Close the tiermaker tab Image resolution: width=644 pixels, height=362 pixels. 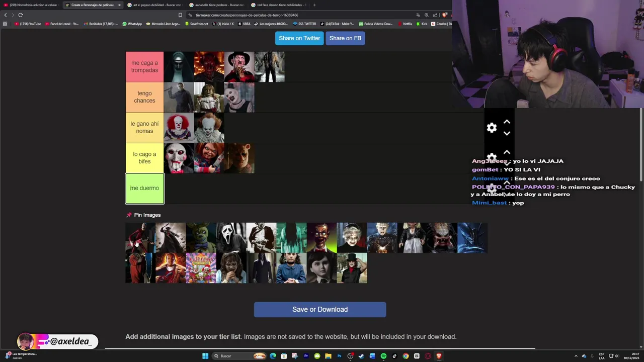click(x=119, y=5)
